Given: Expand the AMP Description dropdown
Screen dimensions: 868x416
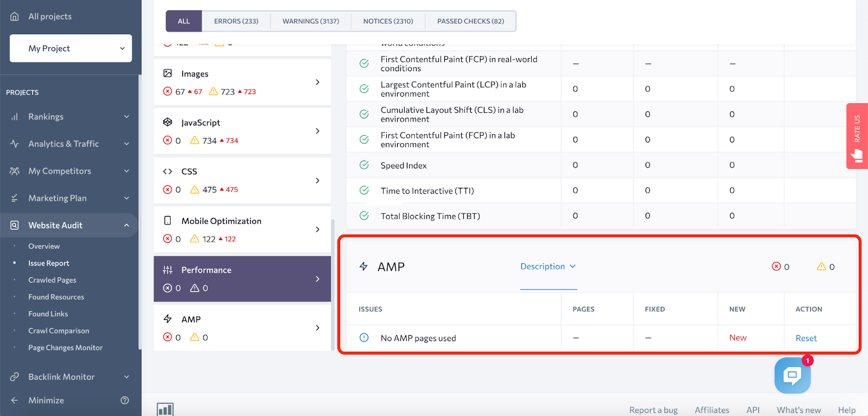Looking at the screenshot, I should point(548,267).
